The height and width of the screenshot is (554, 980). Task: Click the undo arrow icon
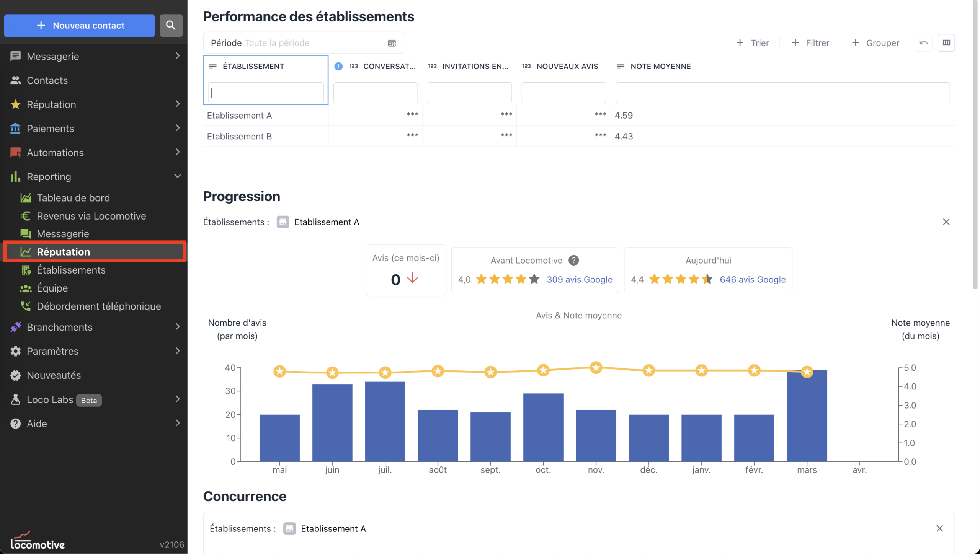pyautogui.click(x=923, y=43)
